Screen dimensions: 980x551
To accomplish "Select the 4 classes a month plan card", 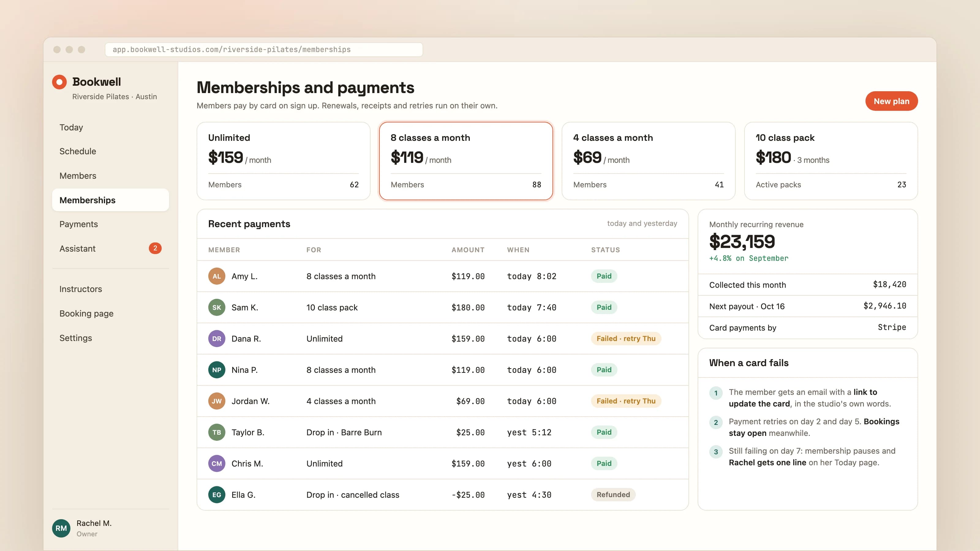I will click(648, 161).
